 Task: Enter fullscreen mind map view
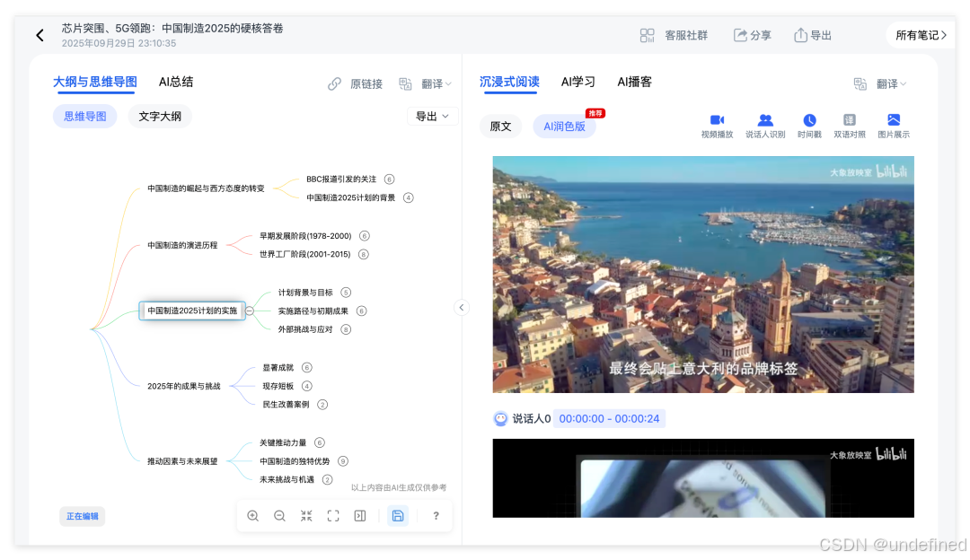(x=333, y=515)
